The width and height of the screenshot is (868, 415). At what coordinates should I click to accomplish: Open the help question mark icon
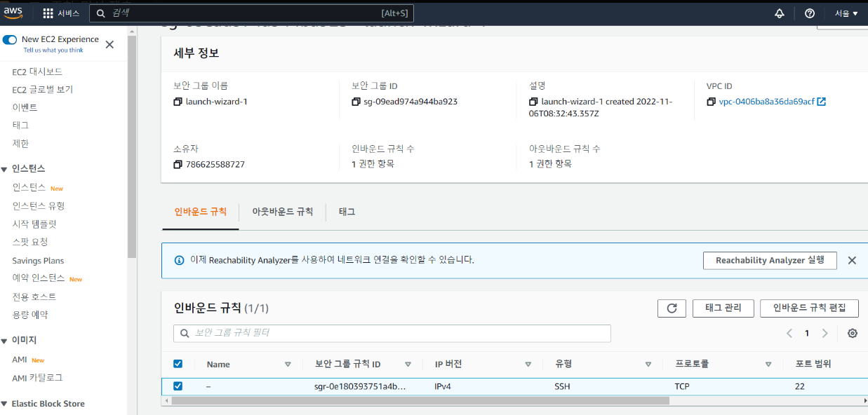(x=810, y=13)
